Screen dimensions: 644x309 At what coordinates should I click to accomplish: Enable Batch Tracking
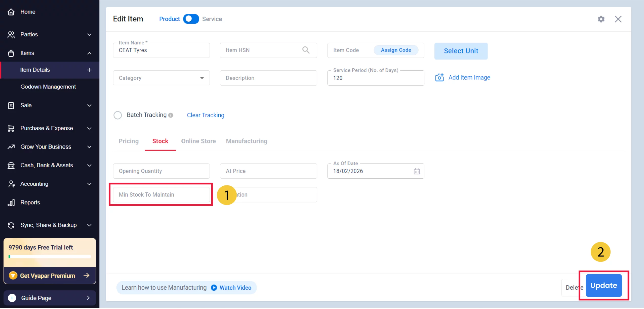118,115
